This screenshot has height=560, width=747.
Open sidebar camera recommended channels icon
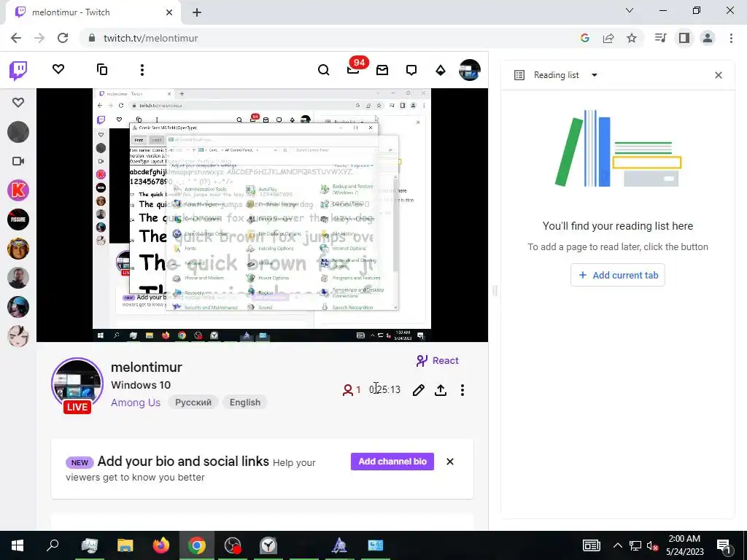tap(18, 161)
